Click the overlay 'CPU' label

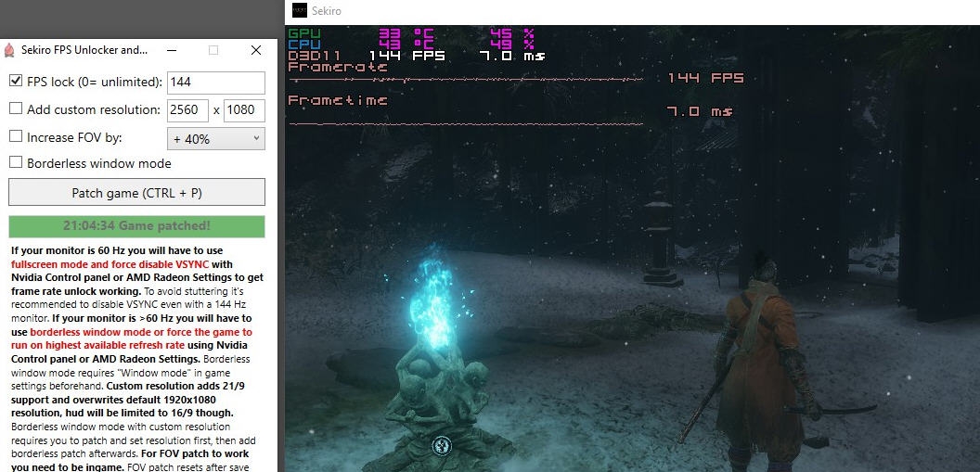(x=304, y=45)
